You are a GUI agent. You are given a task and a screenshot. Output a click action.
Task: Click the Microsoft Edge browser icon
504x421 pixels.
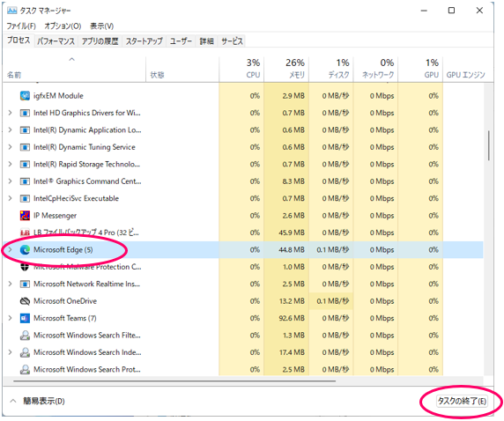[x=25, y=250]
